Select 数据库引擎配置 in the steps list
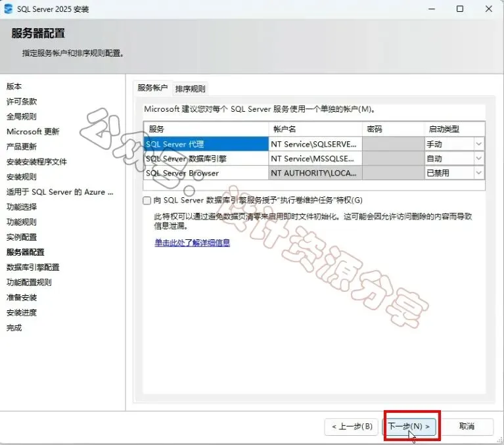 click(33, 267)
